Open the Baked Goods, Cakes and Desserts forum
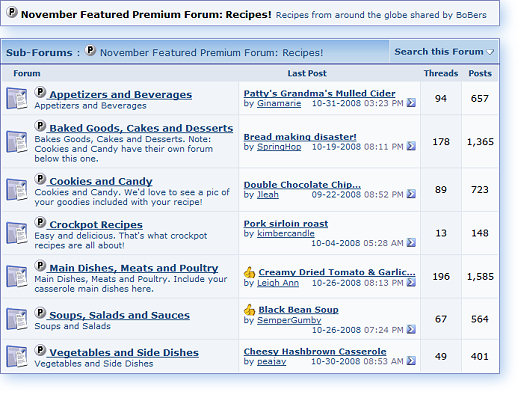Screen dimensions: 520x394 (x=141, y=128)
